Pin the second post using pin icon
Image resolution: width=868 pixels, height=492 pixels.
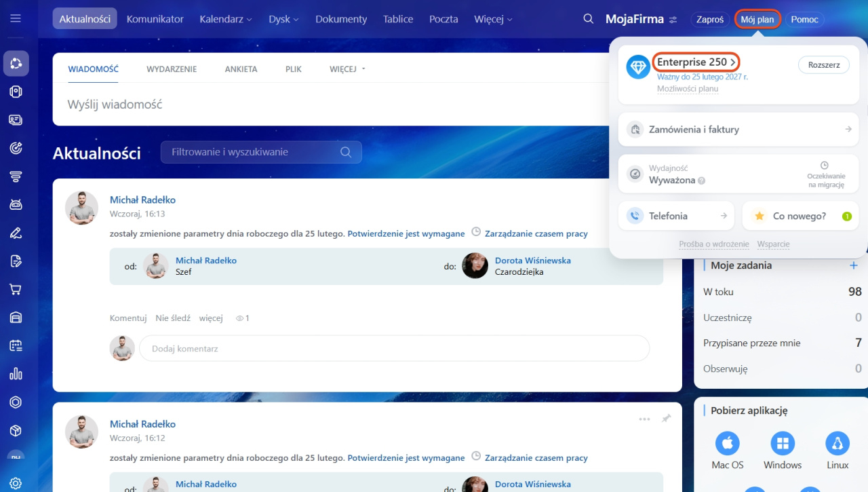666,419
